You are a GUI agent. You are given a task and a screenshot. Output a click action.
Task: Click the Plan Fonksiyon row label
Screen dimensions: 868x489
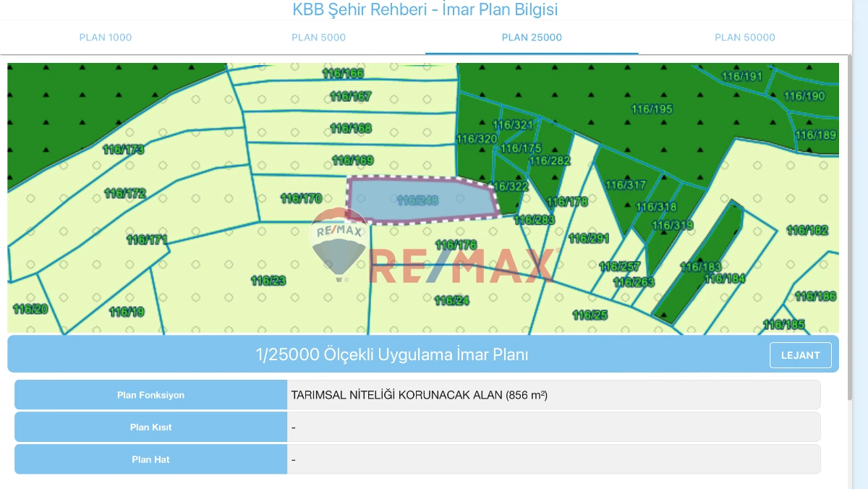point(150,395)
